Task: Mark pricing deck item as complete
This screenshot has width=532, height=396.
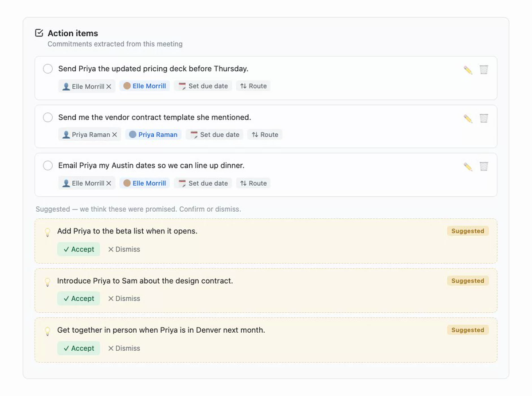Action: (x=48, y=69)
